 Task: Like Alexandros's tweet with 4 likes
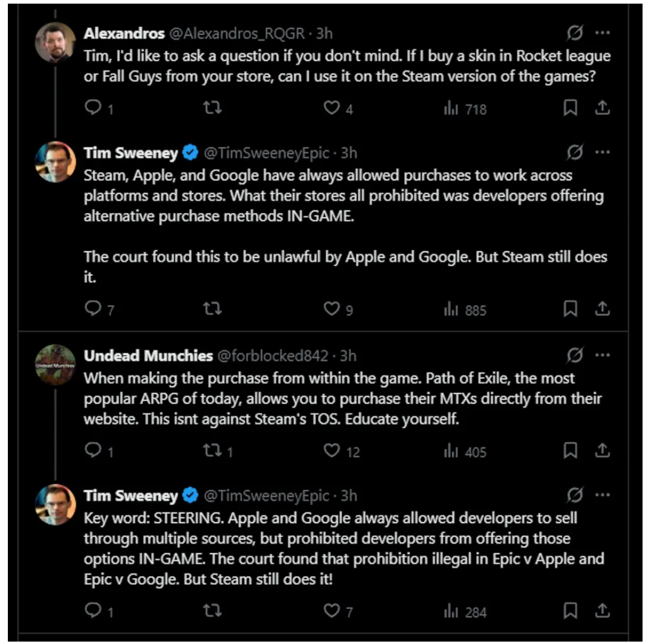tap(332, 108)
